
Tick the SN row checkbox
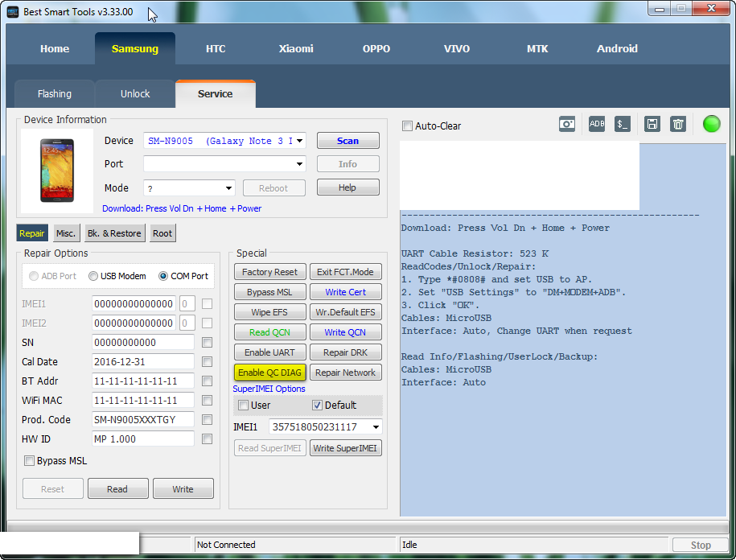point(207,343)
